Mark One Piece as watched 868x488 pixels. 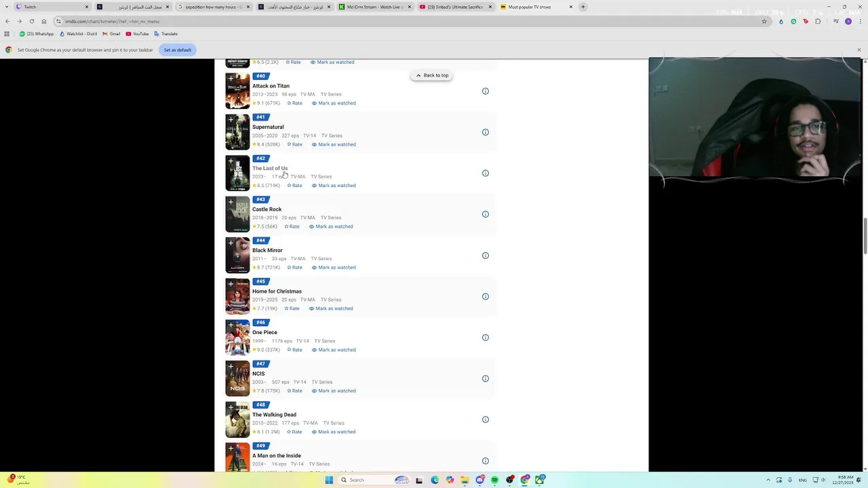334,350
